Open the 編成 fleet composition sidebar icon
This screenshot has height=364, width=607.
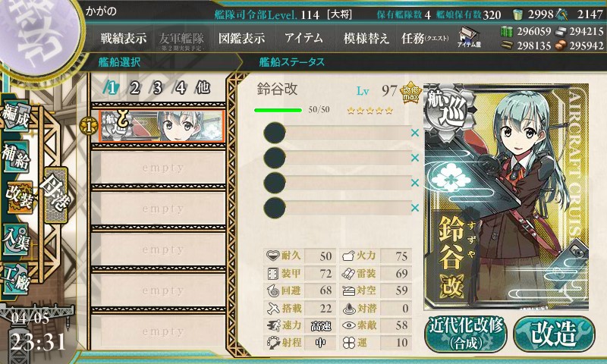(x=16, y=116)
